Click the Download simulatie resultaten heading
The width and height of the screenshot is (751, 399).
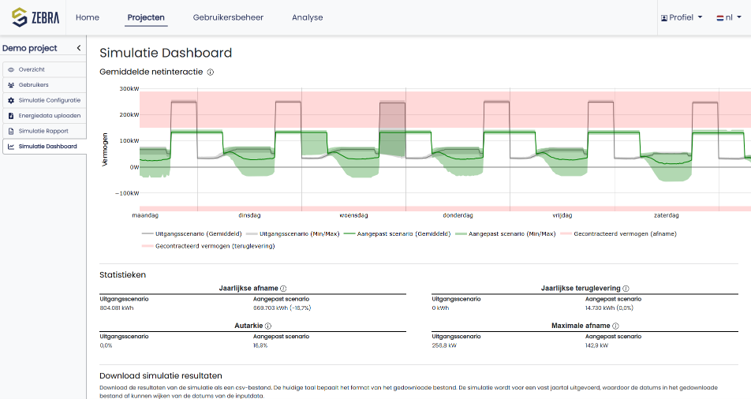161,376
